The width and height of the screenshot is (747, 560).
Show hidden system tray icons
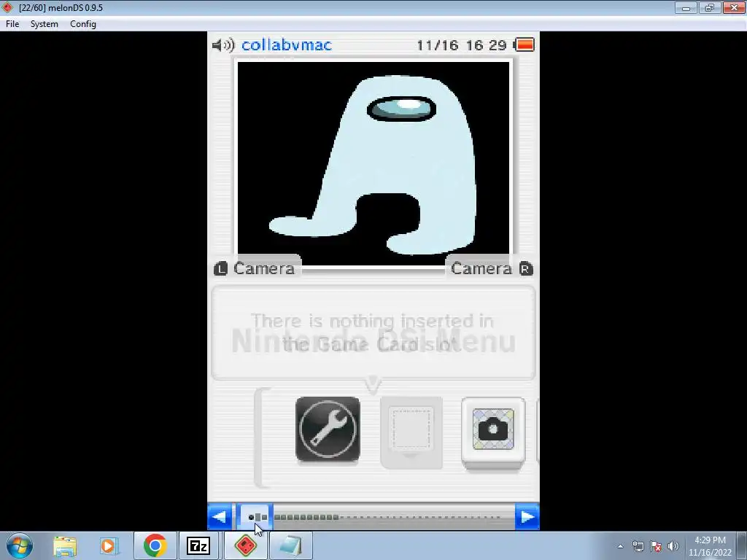coord(620,546)
